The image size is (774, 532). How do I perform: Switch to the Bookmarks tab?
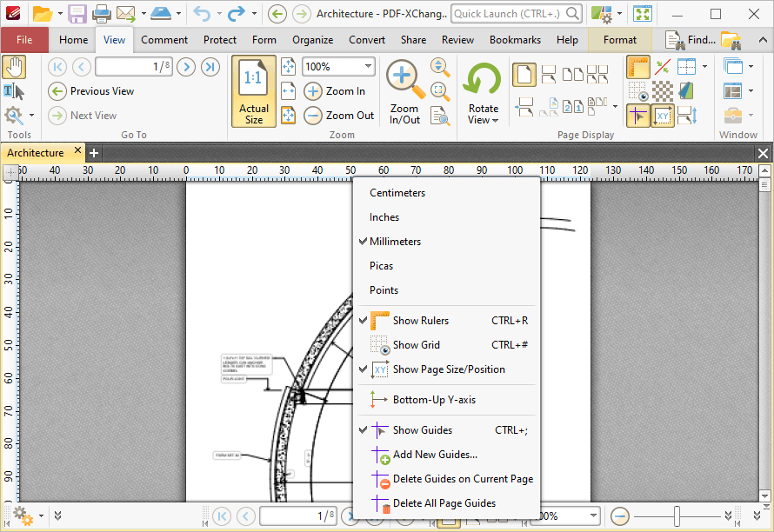(515, 40)
